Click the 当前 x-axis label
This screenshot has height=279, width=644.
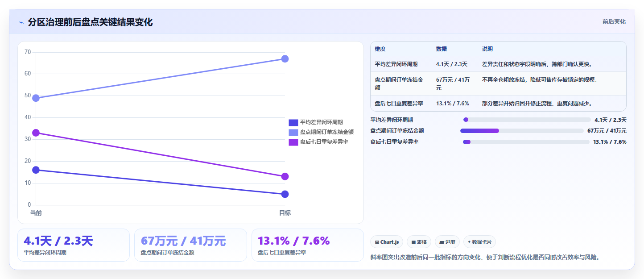pos(36,213)
